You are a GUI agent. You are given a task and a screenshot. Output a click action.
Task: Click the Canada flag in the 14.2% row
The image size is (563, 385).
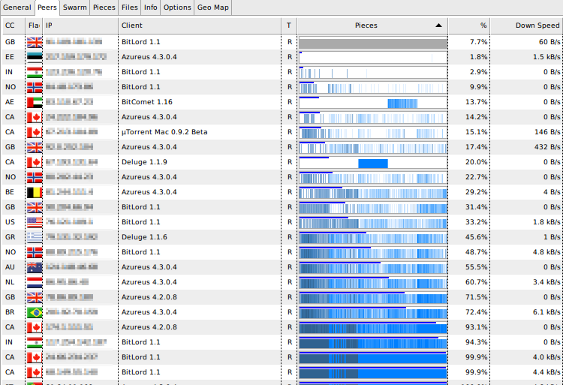(x=34, y=117)
